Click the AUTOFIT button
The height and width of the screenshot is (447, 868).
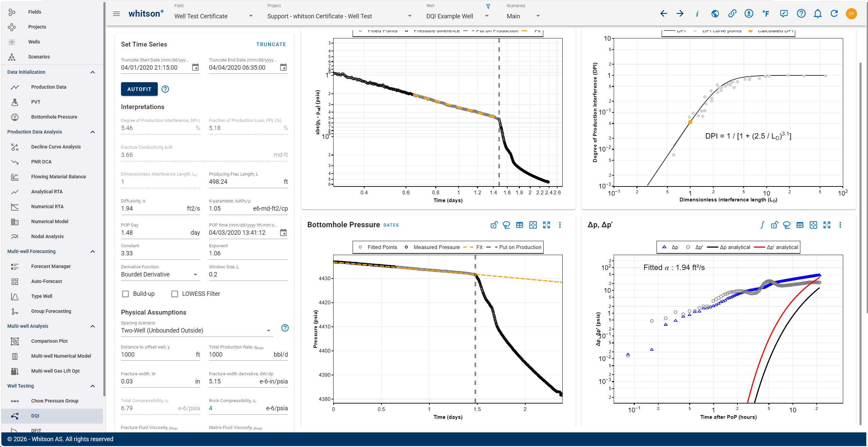[139, 89]
